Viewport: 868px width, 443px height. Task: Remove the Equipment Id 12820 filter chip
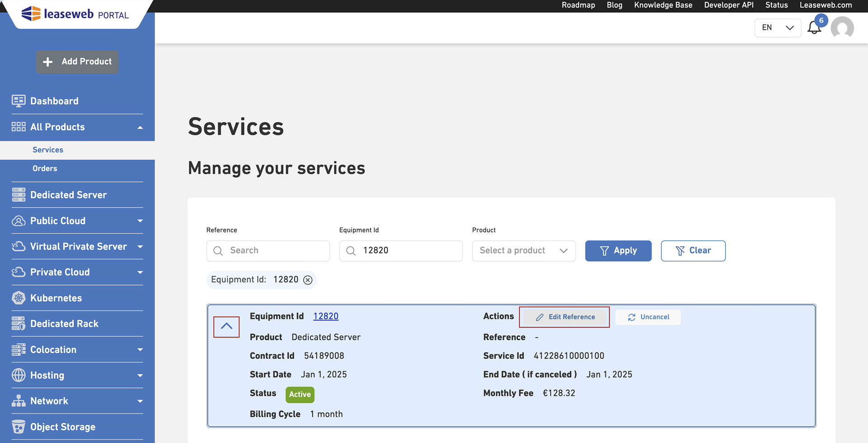coord(308,280)
